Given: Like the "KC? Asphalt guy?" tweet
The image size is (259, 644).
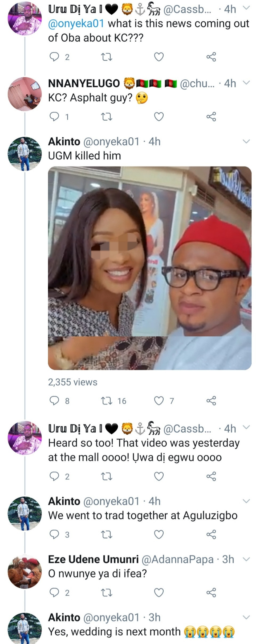Looking at the screenshot, I should [x=159, y=117].
